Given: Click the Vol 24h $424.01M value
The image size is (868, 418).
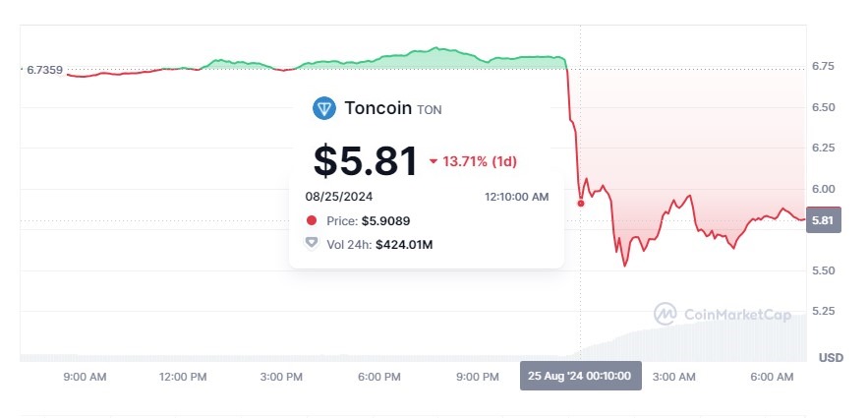Looking at the screenshot, I should [x=404, y=243].
